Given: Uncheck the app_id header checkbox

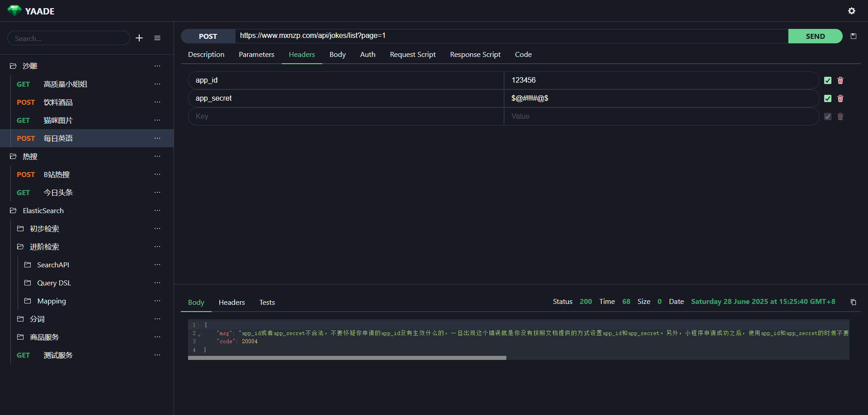Looking at the screenshot, I should [828, 80].
